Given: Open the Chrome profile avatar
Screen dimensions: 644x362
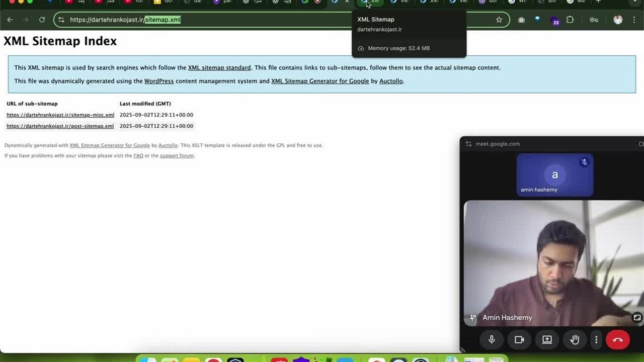Looking at the screenshot, I should point(618,20).
